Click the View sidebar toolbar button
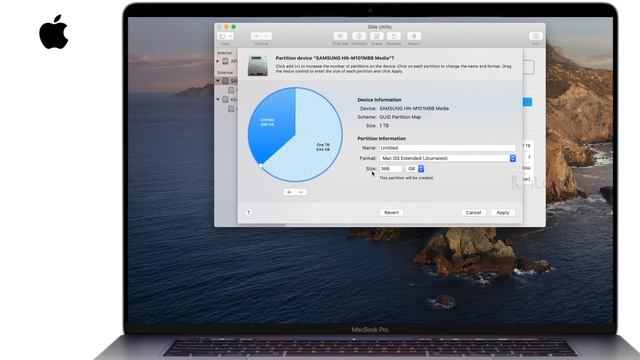Screen dimensions: 640x360 (x=222, y=36)
